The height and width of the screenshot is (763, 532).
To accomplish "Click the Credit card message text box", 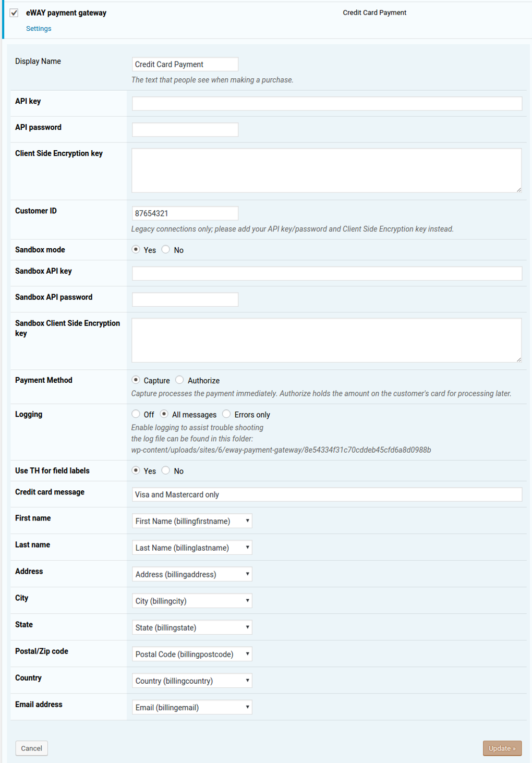I will click(x=327, y=494).
